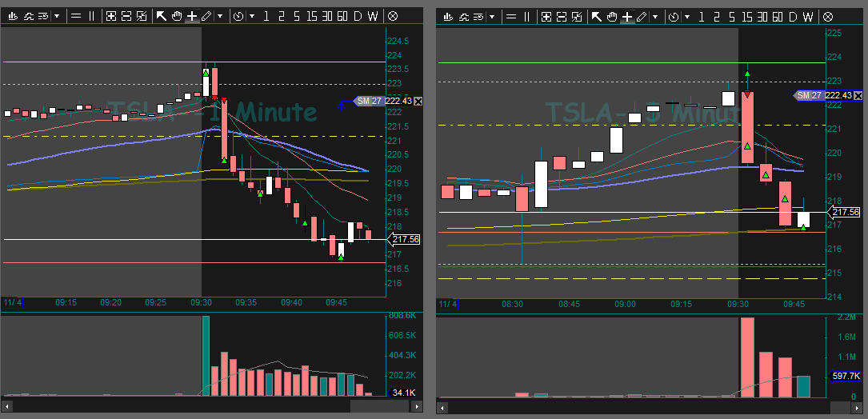Set left chart interval to 1 minute
Screen dimensions: 868x419
[x=266, y=16]
